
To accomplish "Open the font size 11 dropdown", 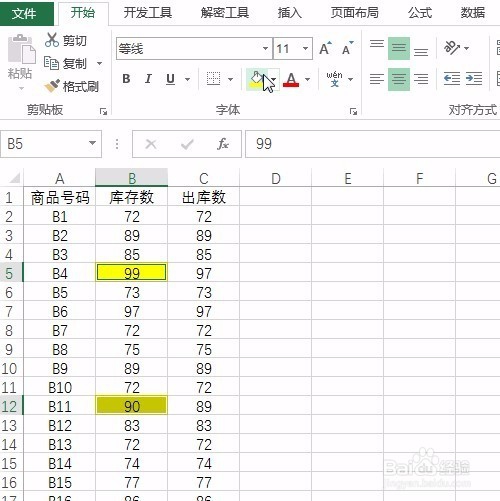I will pos(305,49).
